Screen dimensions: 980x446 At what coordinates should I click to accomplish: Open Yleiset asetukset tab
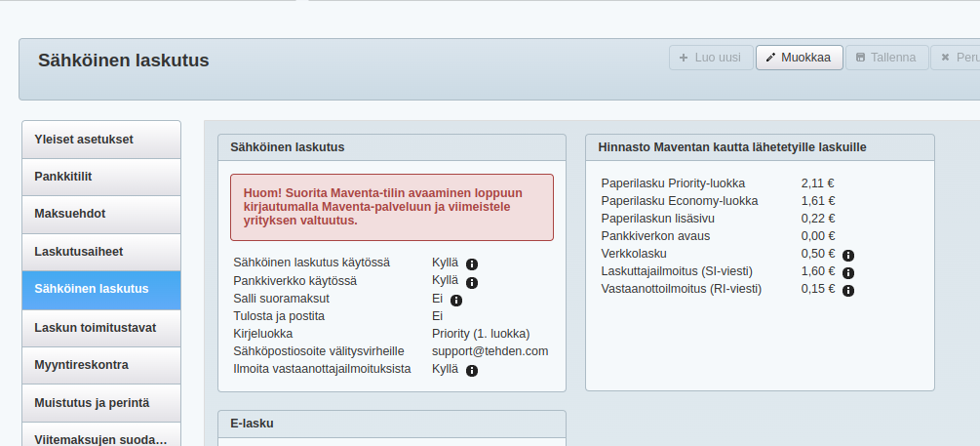point(101,140)
